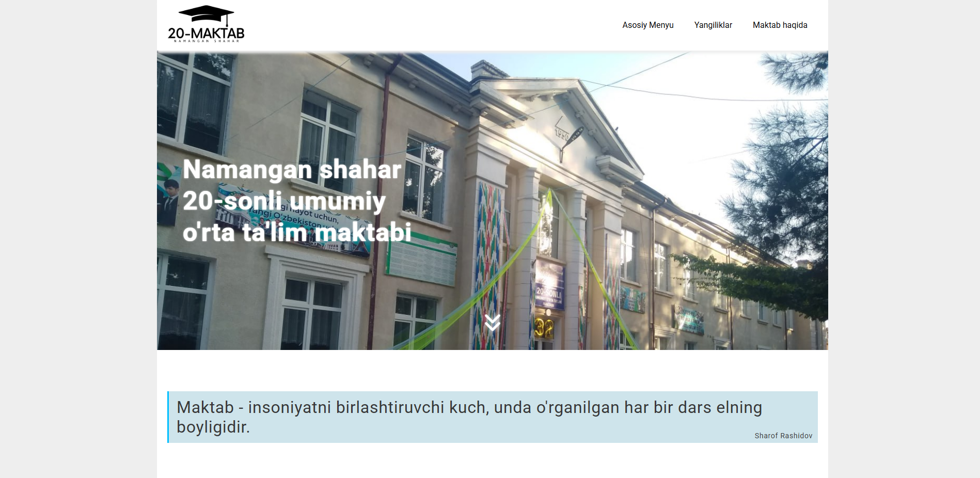Go to the Yangiliklar page
This screenshot has height=478, width=980.
coord(713,25)
